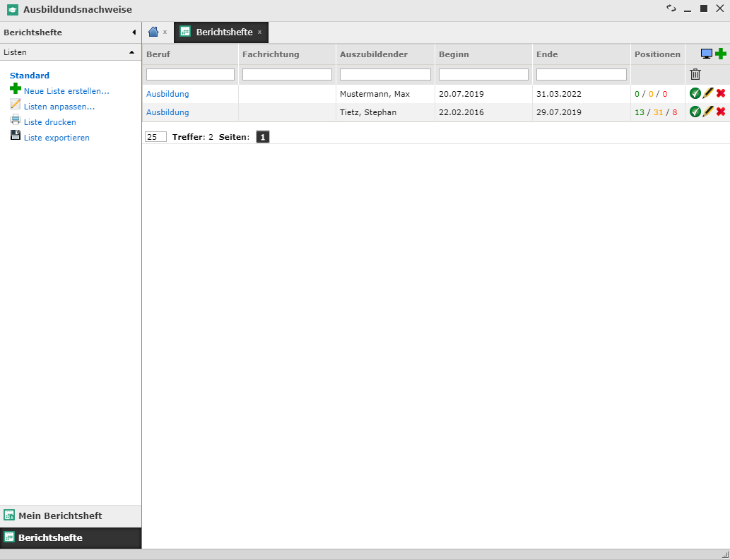Image resolution: width=730 pixels, height=560 pixels.
Task: Close the Berichtshefte tab
Action: click(260, 32)
